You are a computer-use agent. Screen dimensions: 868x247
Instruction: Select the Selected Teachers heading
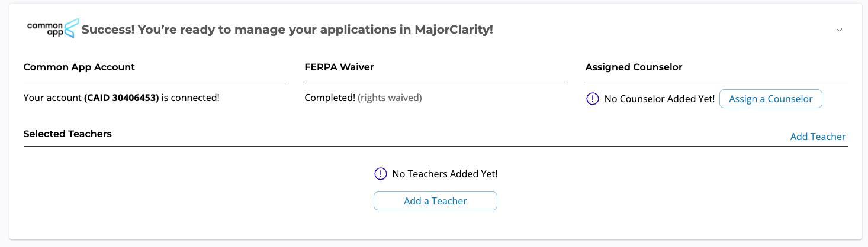(x=67, y=134)
